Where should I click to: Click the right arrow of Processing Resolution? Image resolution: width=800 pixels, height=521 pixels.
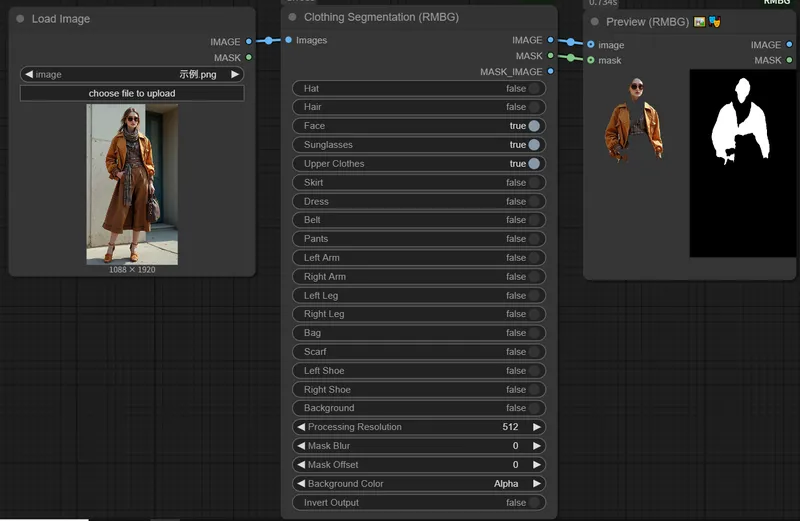coord(537,427)
